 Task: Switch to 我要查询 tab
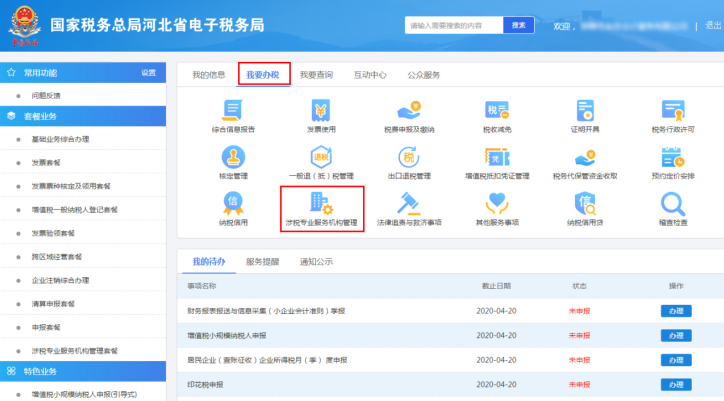coord(316,75)
